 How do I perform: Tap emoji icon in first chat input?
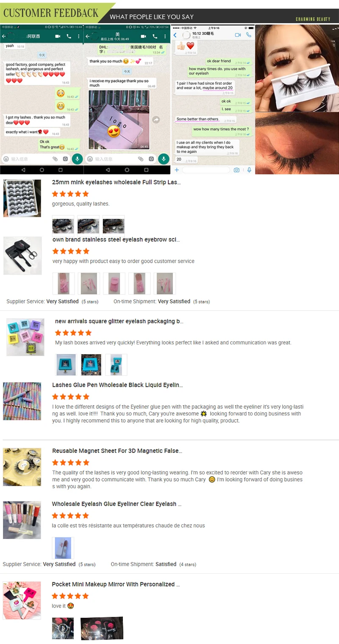click(6, 159)
